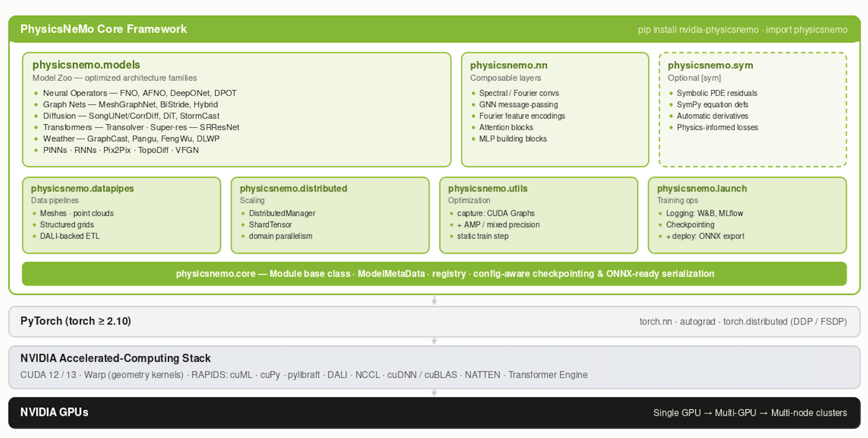Click the "physicsnemo.distributed" heading
The width and height of the screenshot is (868, 438).
293,188
